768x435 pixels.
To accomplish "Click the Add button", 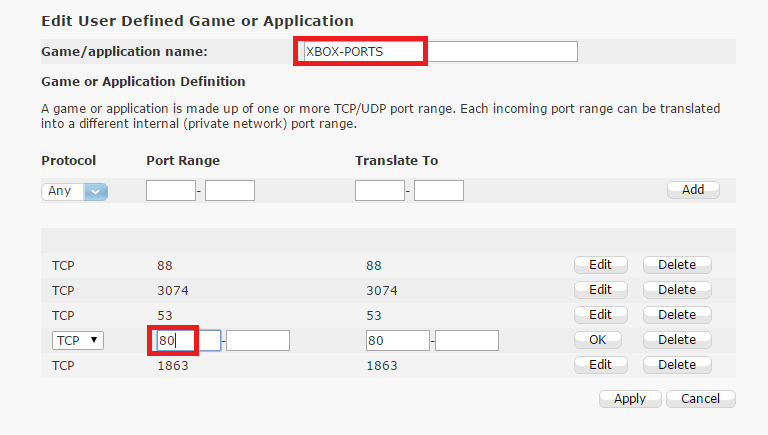I will pos(693,190).
